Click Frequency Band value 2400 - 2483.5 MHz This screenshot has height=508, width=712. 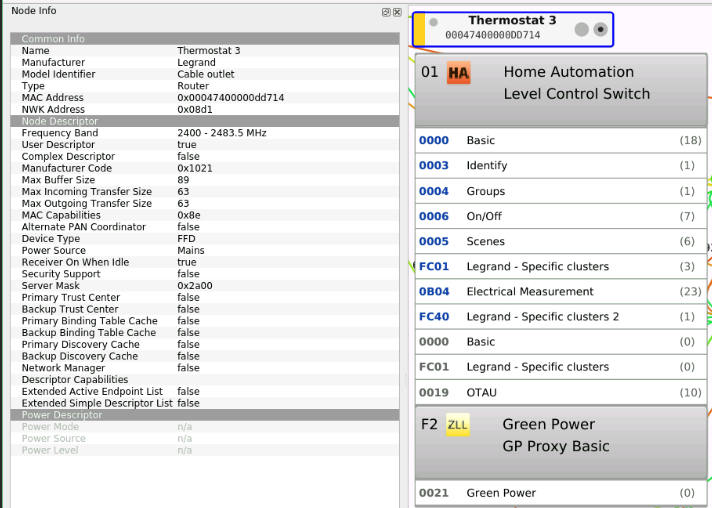[x=222, y=133]
